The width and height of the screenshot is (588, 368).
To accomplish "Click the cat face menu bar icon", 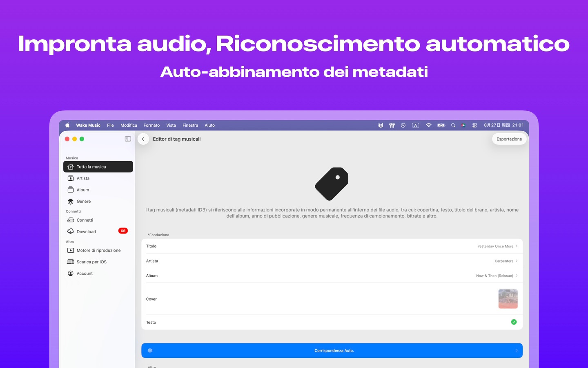I will (381, 125).
